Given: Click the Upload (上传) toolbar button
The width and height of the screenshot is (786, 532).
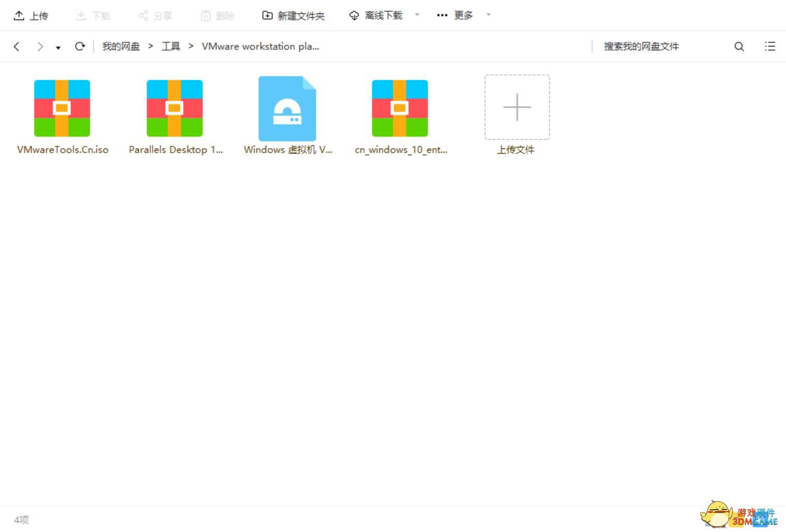Looking at the screenshot, I should pos(31,16).
